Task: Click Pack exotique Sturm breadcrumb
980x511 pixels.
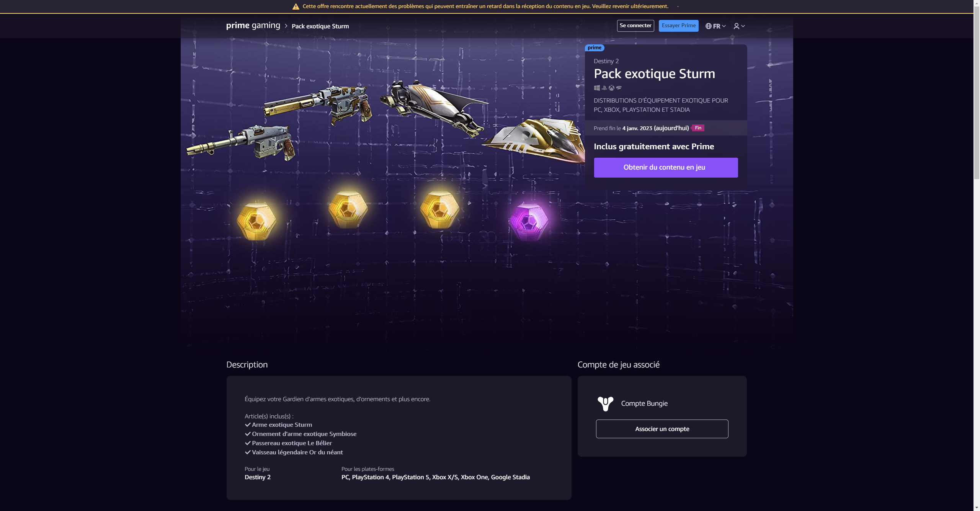Action: (320, 26)
